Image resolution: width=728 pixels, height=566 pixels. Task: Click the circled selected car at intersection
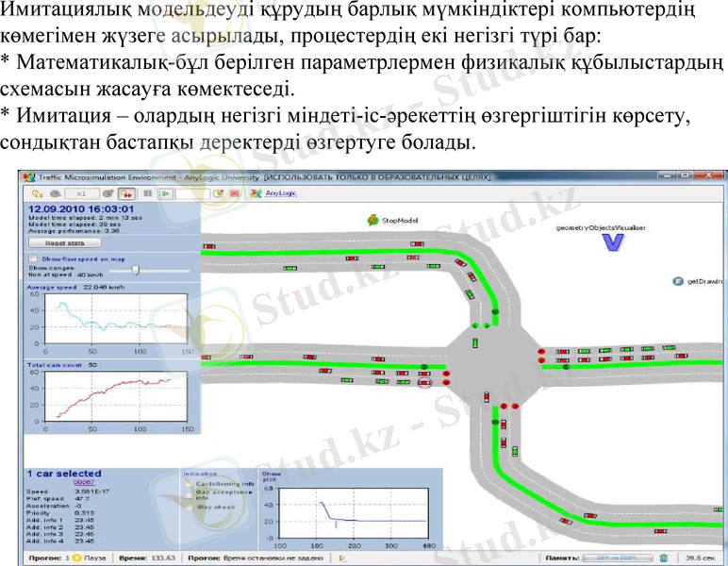pyautogui.click(x=424, y=383)
